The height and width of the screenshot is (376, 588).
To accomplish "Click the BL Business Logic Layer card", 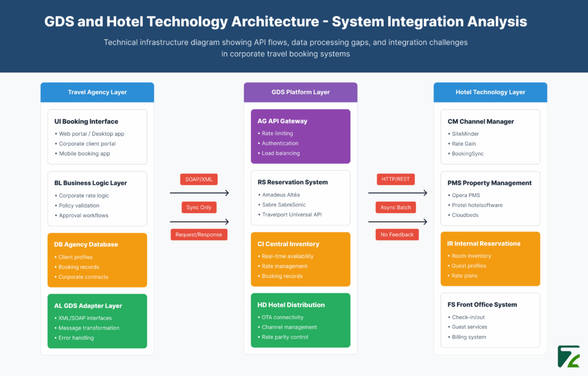I will (x=97, y=198).
